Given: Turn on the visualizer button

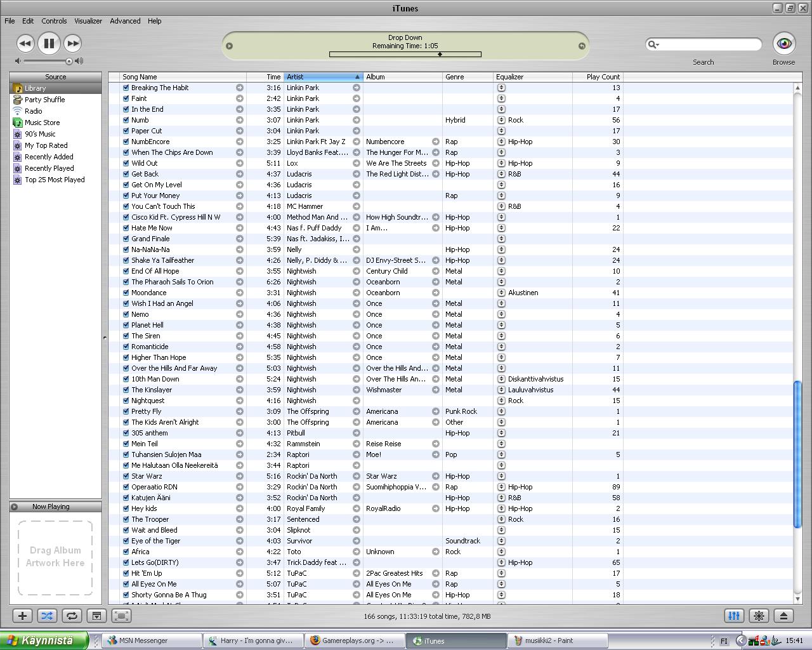Looking at the screenshot, I should tap(759, 616).
